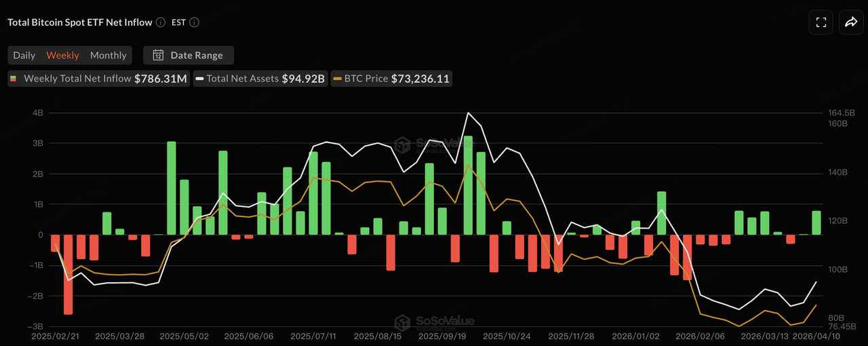The image size is (868, 346).
Task: Switch to the Daily view
Action: tap(24, 55)
